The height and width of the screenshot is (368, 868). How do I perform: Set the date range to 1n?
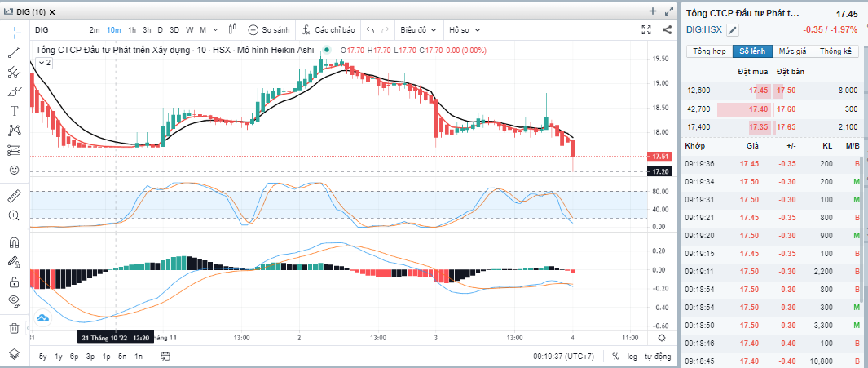click(139, 357)
